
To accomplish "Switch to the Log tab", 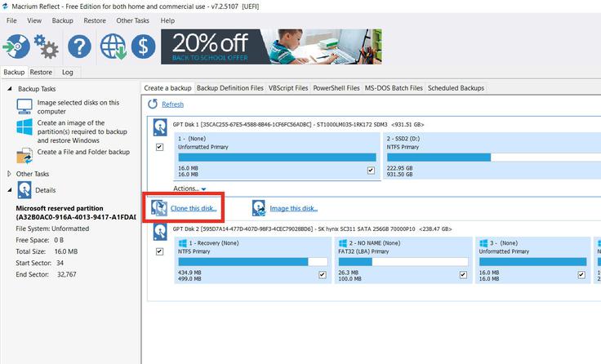I will click(68, 72).
